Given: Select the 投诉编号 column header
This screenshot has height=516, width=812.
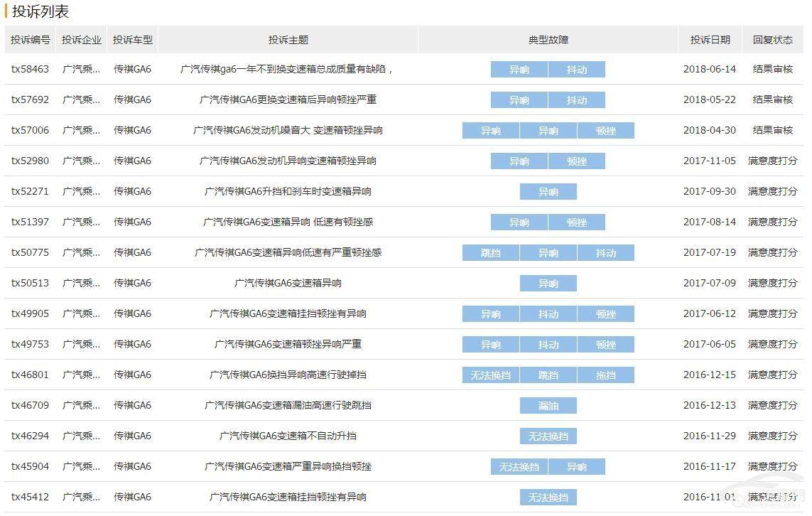Looking at the screenshot, I should [x=30, y=40].
